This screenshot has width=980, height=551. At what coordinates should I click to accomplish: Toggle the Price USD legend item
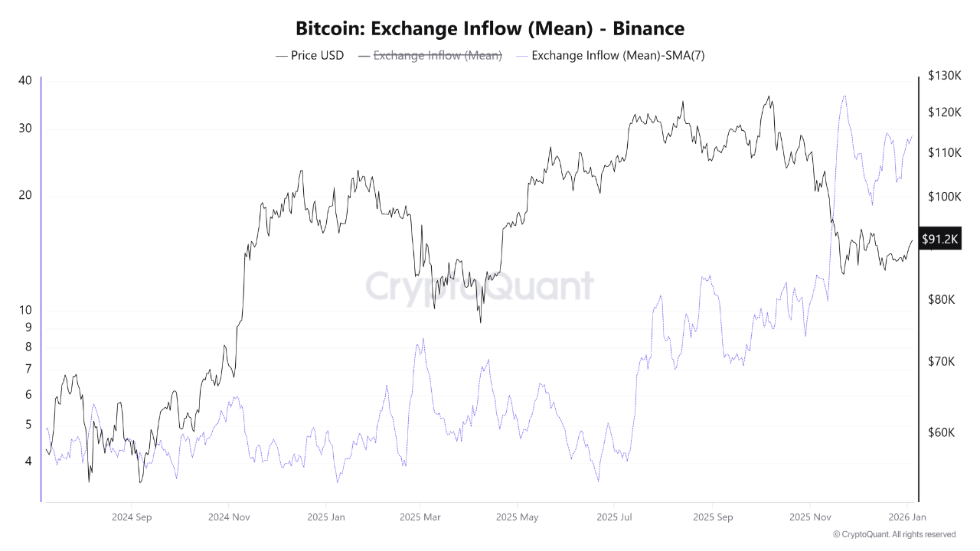click(317, 55)
